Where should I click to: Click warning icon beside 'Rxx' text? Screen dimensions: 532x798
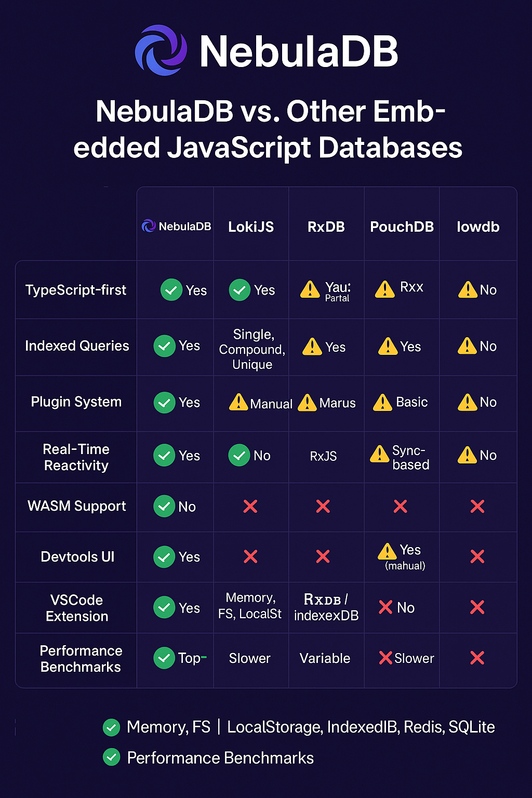[x=385, y=289]
